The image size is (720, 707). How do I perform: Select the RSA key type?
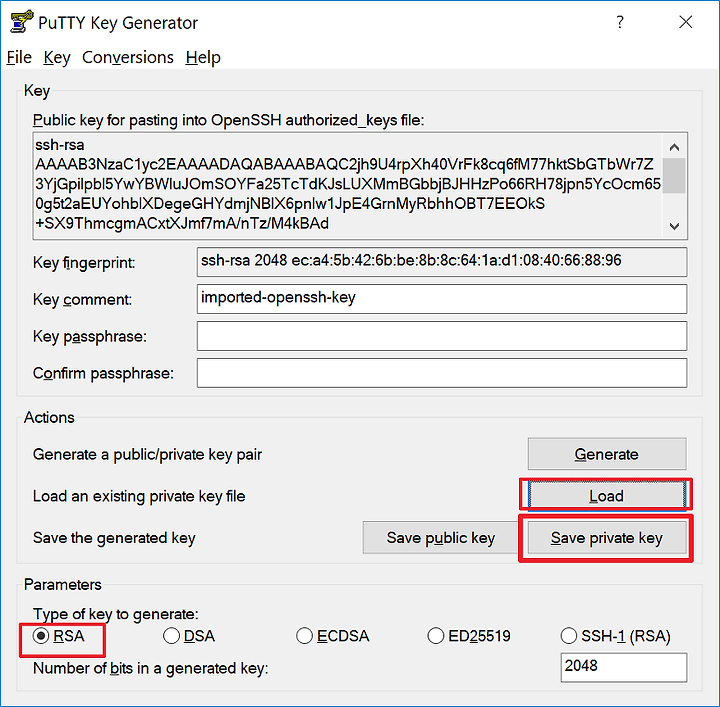(59, 636)
